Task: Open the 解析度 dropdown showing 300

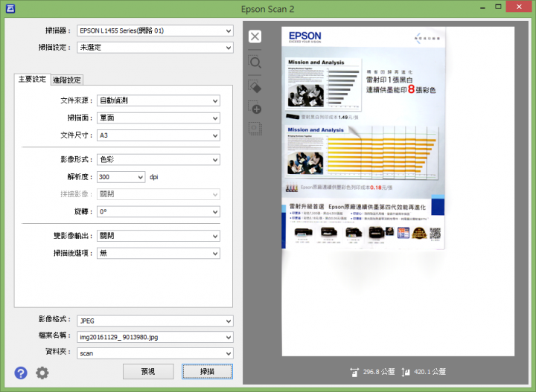Action: coord(121,177)
